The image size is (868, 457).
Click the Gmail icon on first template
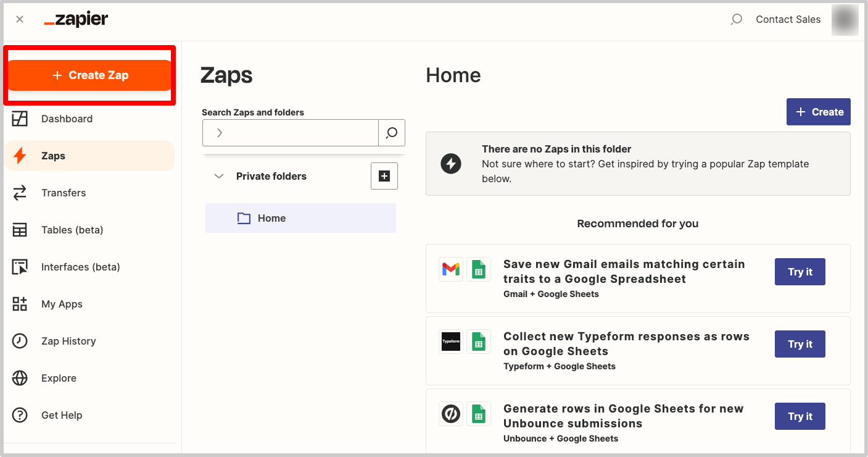click(x=451, y=269)
